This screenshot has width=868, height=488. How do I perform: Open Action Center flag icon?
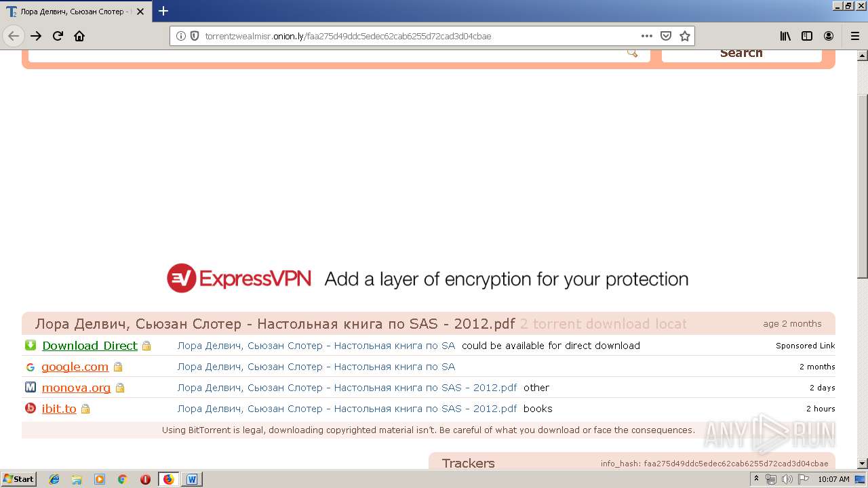click(803, 479)
